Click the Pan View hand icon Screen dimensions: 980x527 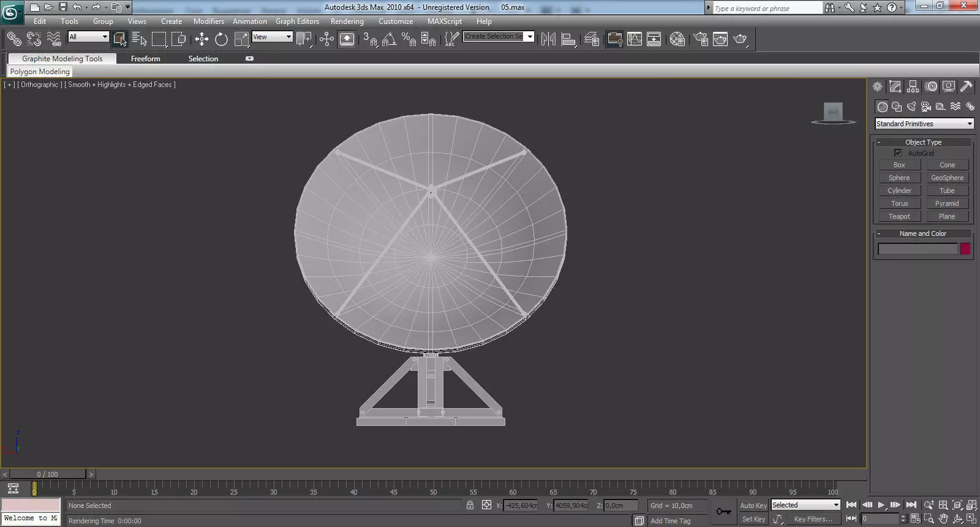(943, 519)
